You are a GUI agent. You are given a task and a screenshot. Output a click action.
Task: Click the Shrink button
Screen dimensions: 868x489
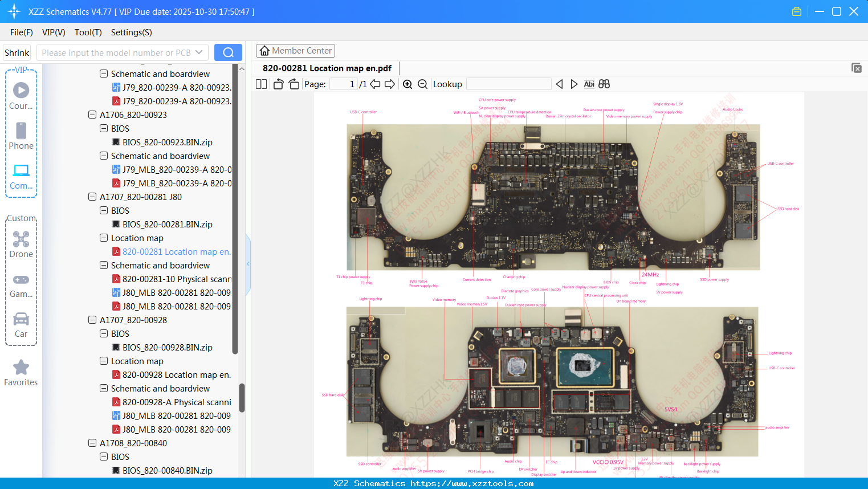(x=17, y=52)
